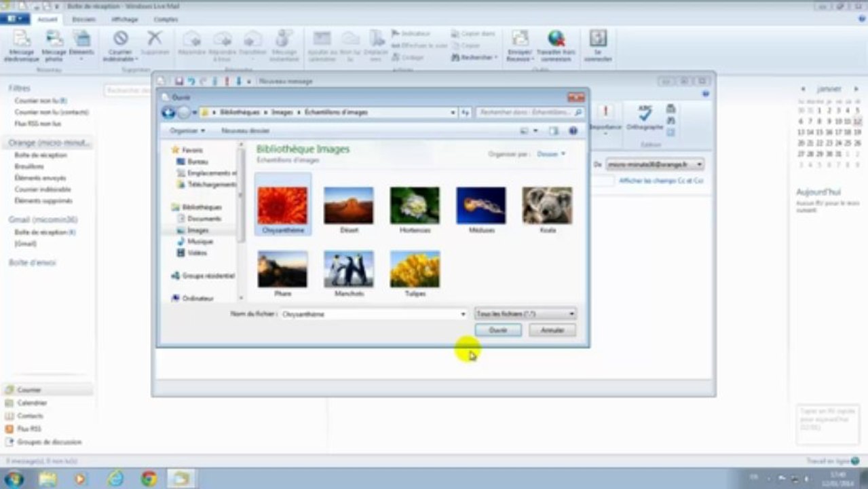Viewport: 868px width, 489px height.
Task: Click Se connecter icon in ribbon
Action: click(598, 46)
